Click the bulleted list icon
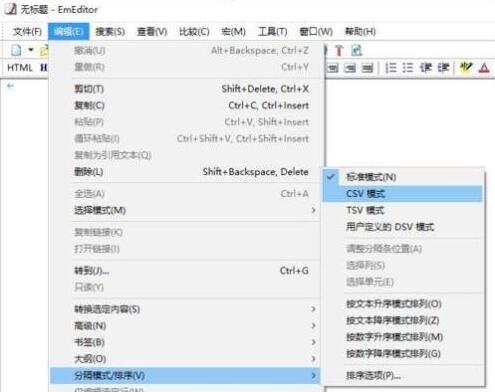This screenshot has width=495, height=392. [x=408, y=68]
